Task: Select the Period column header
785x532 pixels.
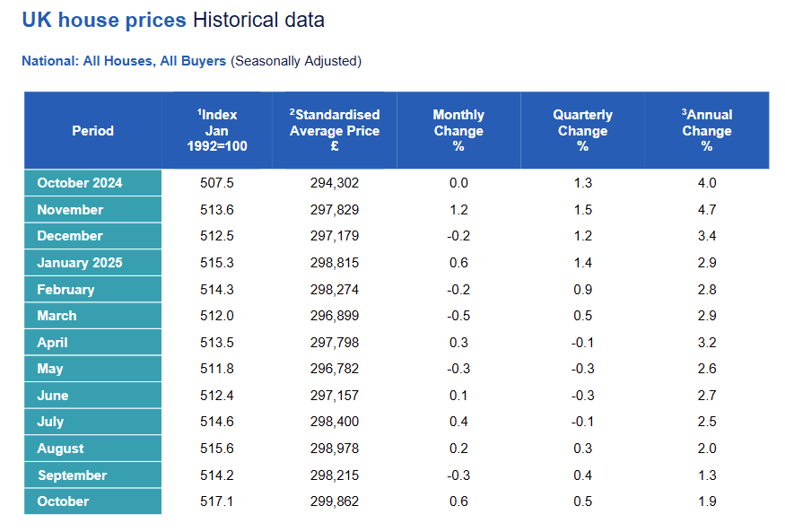Action: pos(93,131)
